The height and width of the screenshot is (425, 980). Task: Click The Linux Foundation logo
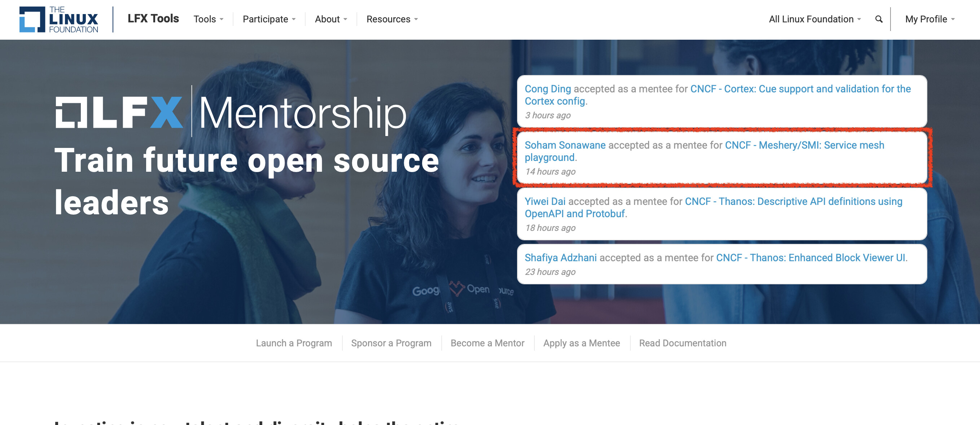[58, 19]
